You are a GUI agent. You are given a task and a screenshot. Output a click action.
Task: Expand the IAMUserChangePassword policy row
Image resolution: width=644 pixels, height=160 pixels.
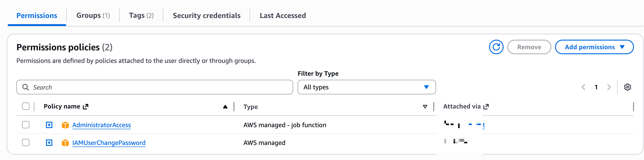[x=49, y=143]
